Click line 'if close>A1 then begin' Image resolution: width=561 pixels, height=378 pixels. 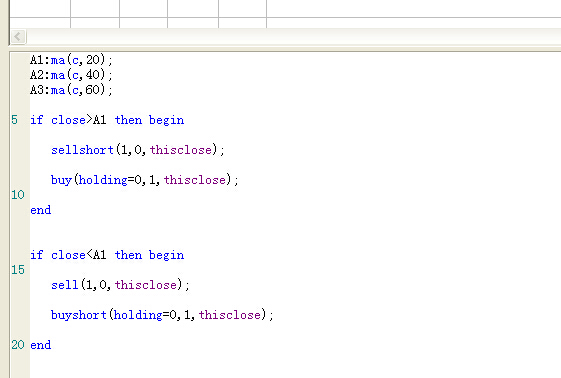tap(107, 120)
